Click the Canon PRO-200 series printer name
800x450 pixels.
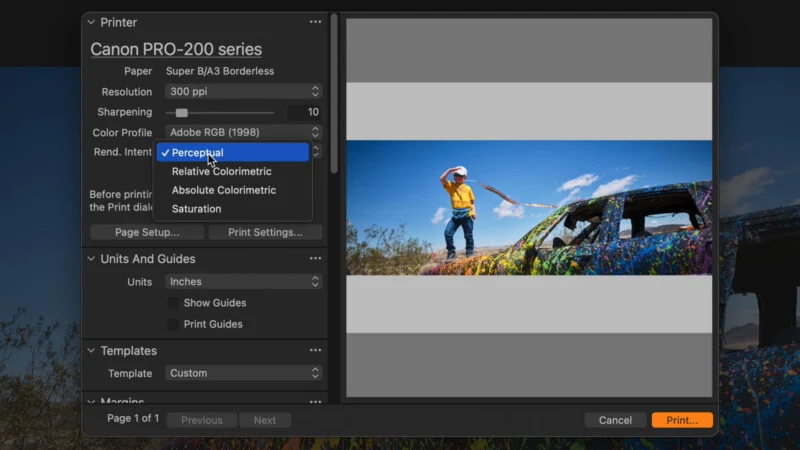(x=176, y=49)
